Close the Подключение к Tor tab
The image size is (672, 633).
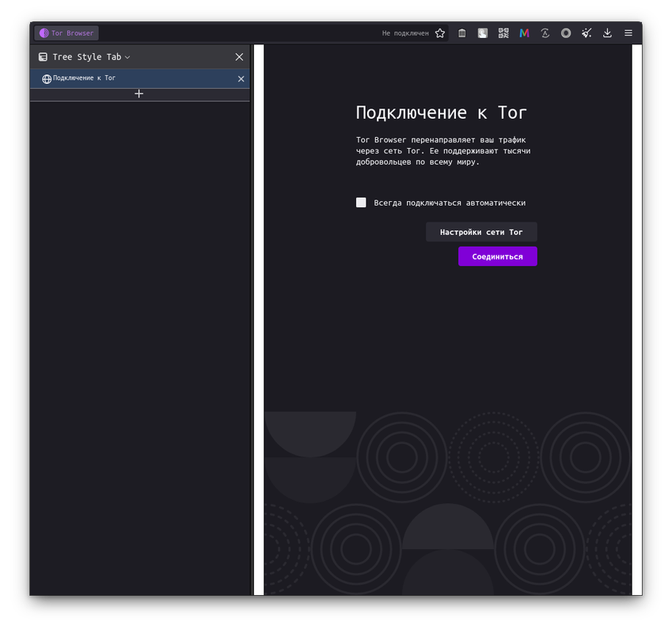(x=241, y=78)
